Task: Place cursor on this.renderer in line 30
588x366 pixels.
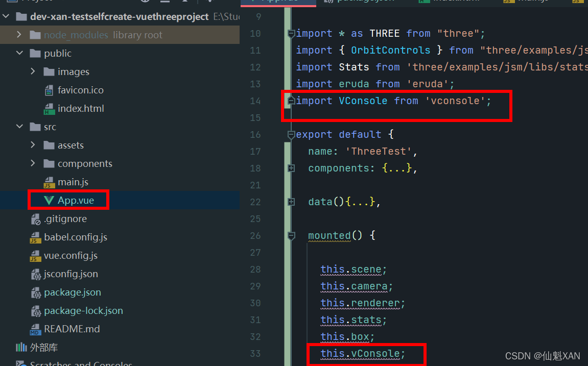Action: click(x=360, y=303)
